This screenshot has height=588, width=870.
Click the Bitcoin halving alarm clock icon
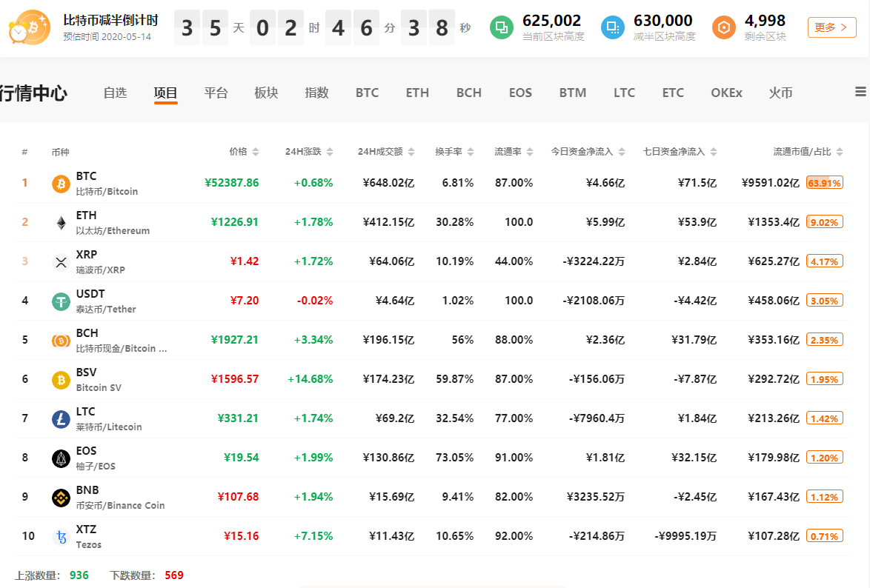pyautogui.click(x=29, y=27)
